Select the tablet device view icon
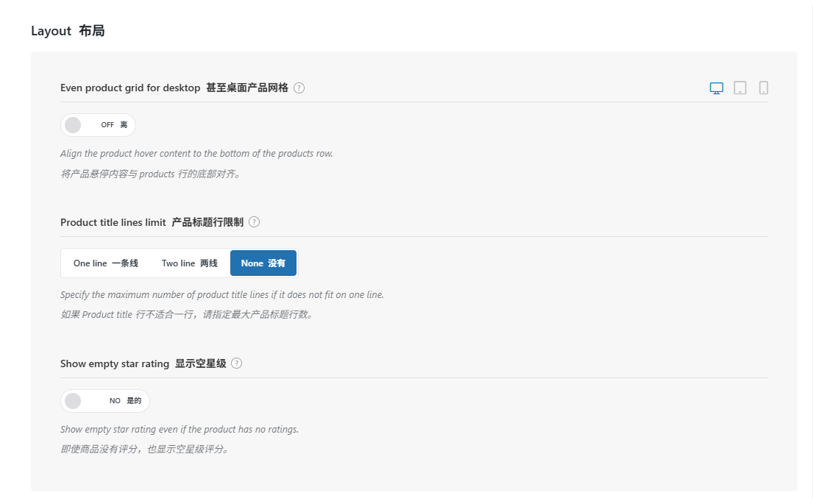This screenshot has width=813, height=504. (x=740, y=88)
